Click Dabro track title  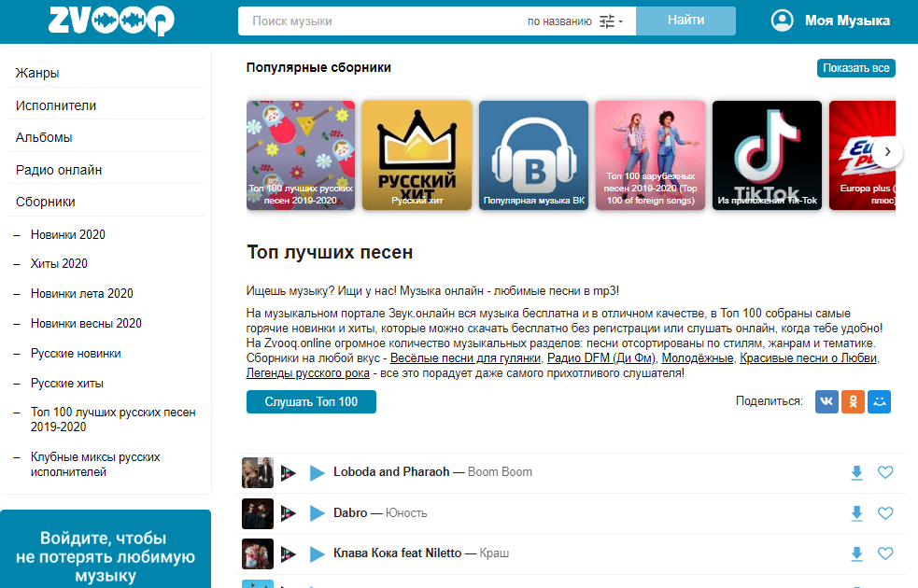click(x=380, y=513)
